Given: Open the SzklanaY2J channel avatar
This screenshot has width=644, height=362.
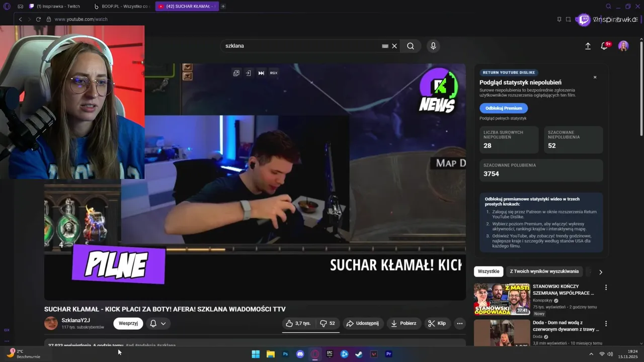Looking at the screenshot, I should click(x=51, y=323).
